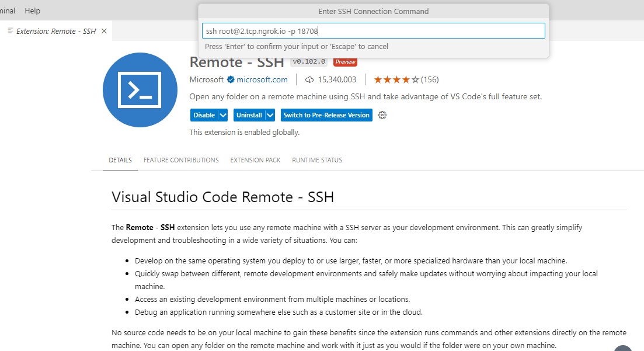Viewport: 644px width, 351px height.
Task: Expand the Uninstall button dropdown arrow
Action: 270,115
